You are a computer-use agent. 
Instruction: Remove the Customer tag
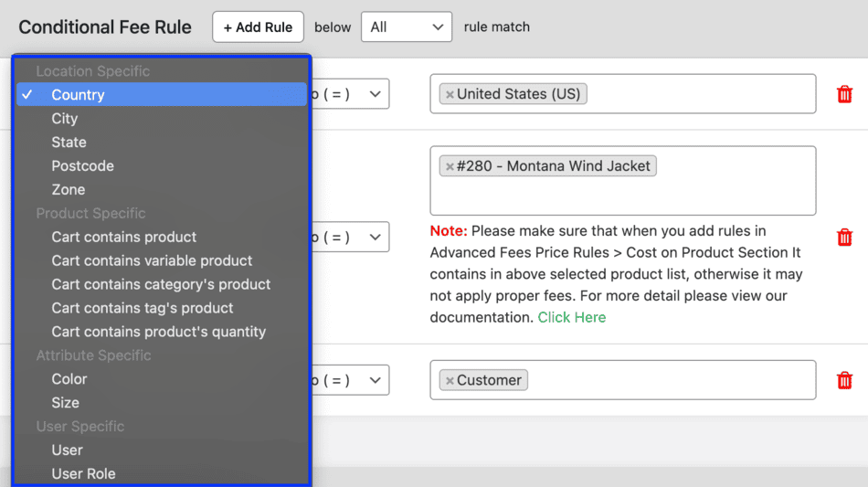(450, 381)
